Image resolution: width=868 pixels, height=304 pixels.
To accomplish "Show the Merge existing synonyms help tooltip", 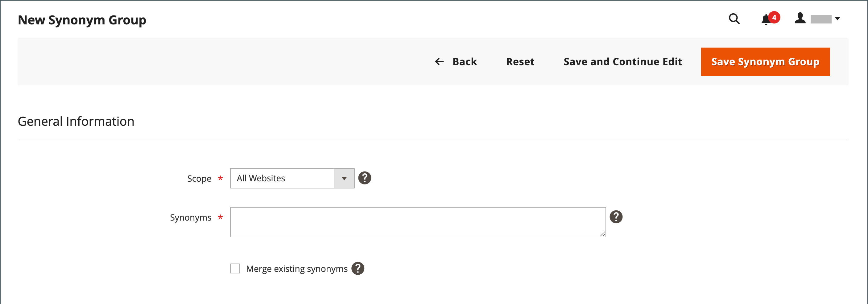I will (x=358, y=268).
